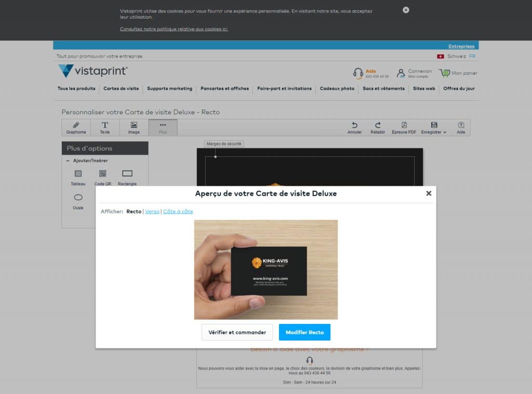The width and height of the screenshot is (532, 394).
Task: Open the Image tool
Action: point(134,128)
